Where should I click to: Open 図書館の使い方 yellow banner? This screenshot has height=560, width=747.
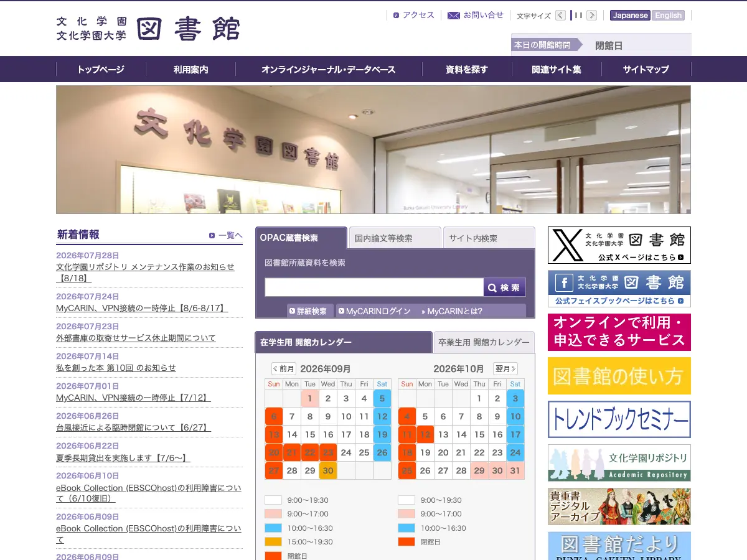(619, 376)
